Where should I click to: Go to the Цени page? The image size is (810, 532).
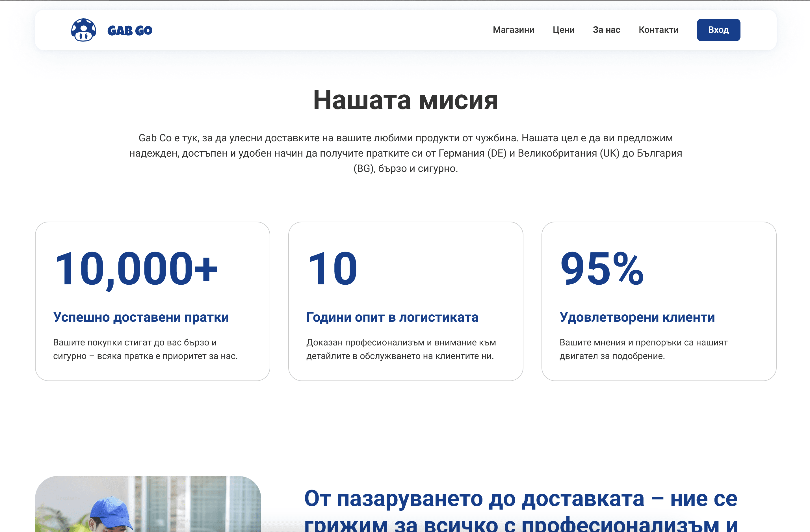(563, 30)
